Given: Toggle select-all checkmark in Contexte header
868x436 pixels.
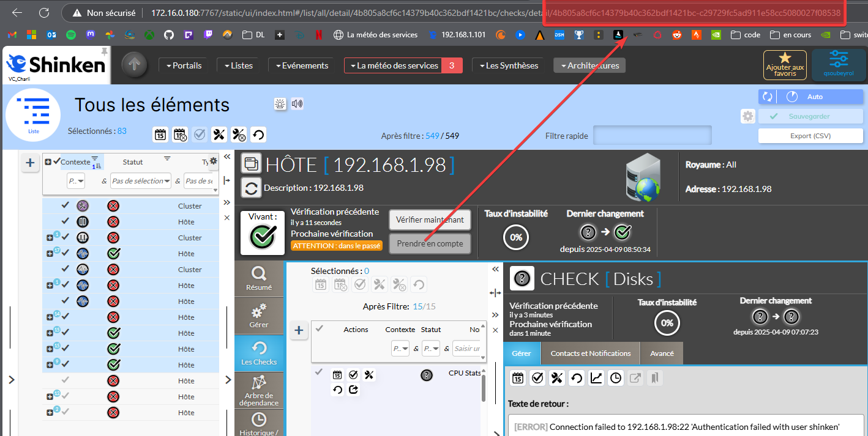Looking at the screenshot, I should (57, 161).
